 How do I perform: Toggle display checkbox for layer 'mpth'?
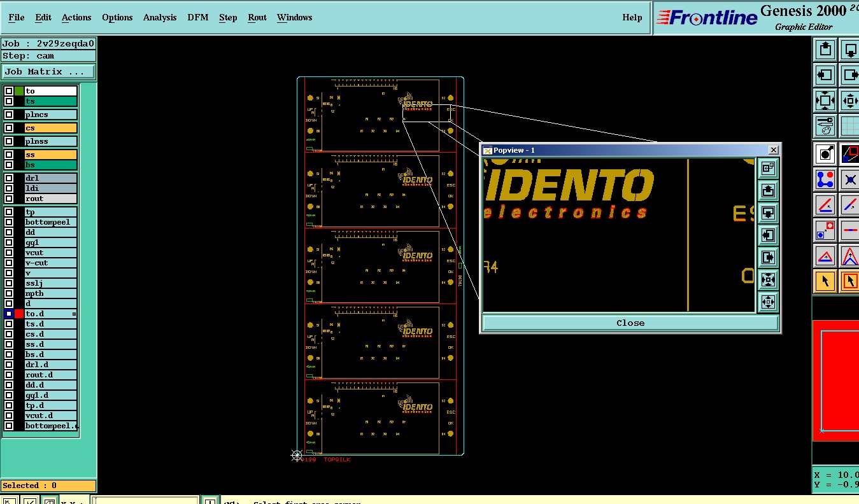[9, 293]
